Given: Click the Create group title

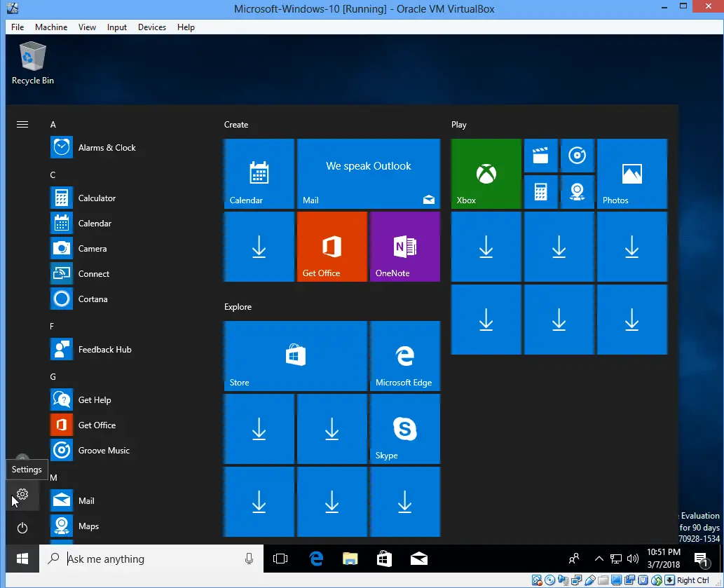Looking at the screenshot, I should (x=236, y=125).
